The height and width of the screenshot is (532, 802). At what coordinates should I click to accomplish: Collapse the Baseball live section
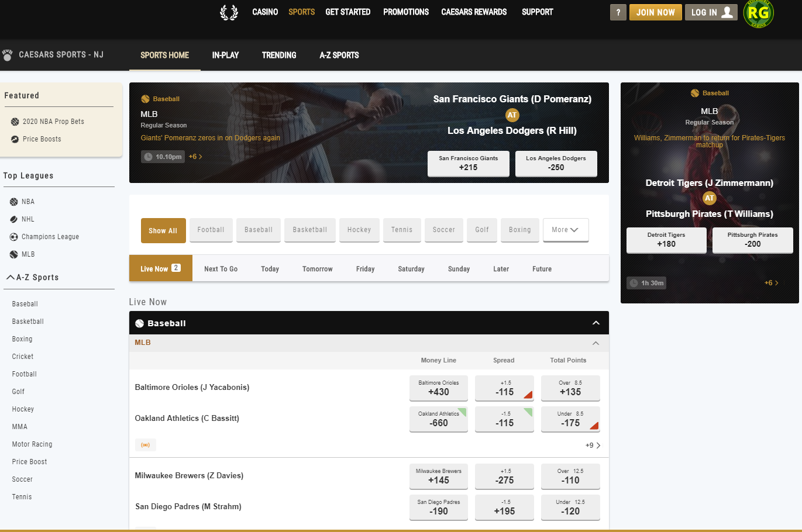[596, 323]
